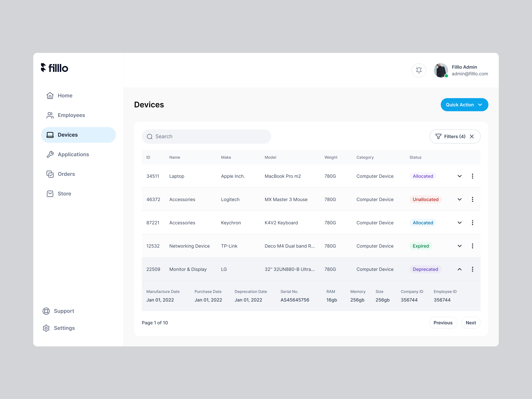
Task: Collapse the expanded Monitor & Display row
Action: (459, 269)
